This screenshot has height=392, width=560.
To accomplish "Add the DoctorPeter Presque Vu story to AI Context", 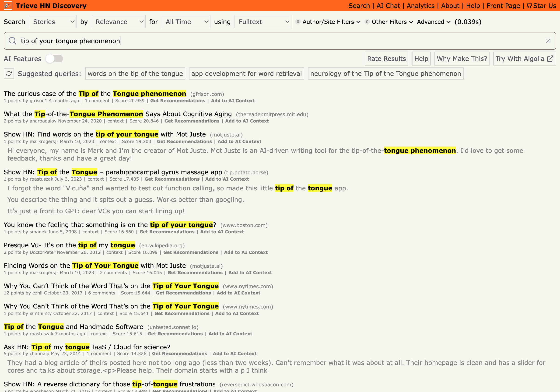I will 246,252.
